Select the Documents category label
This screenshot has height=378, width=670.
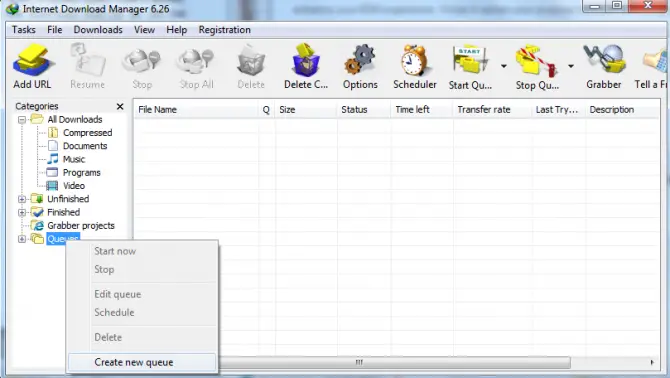[x=85, y=146]
